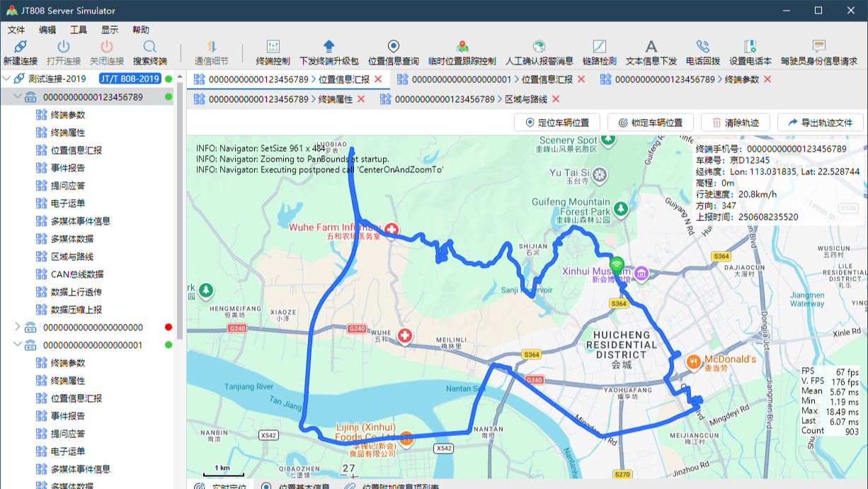The width and height of the screenshot is (868, 489).
Task: Click the 临时位置跟踪控制 tracking control icon
Action: 462,47
